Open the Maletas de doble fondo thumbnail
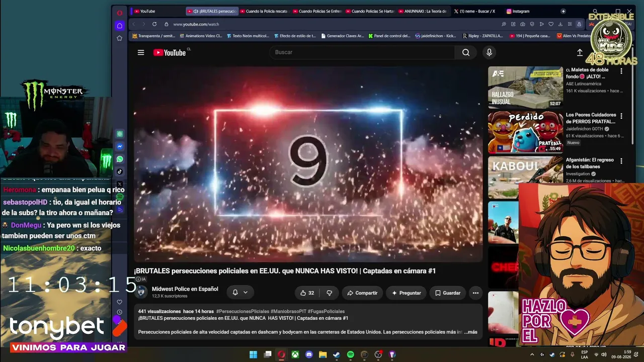Screen dimensions: 644x362 525,87
